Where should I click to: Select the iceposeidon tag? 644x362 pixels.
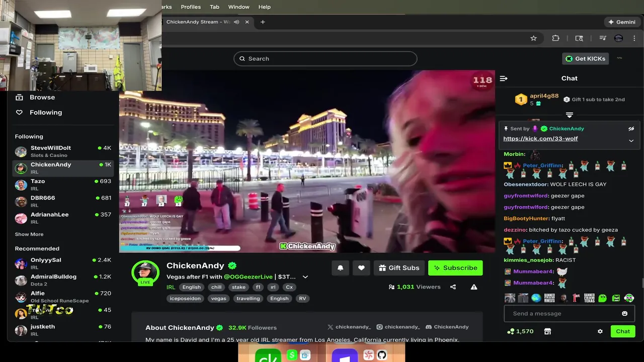pyautogui.click(x=185, y=299)
